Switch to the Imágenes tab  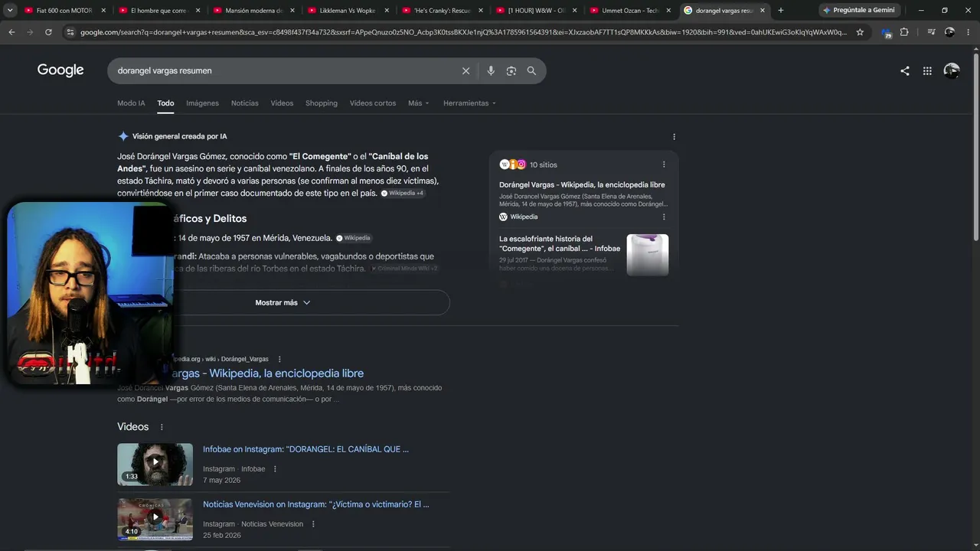[x=202, y=103]
